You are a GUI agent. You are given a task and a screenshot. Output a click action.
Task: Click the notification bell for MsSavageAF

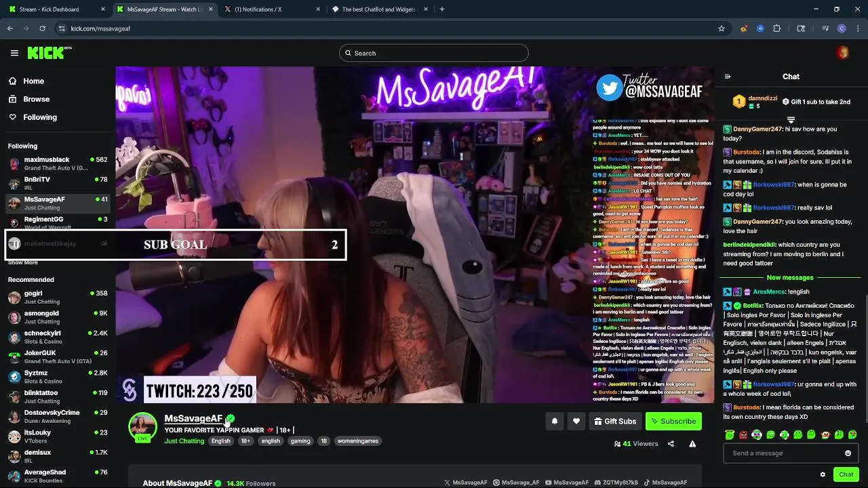point(555,421)
